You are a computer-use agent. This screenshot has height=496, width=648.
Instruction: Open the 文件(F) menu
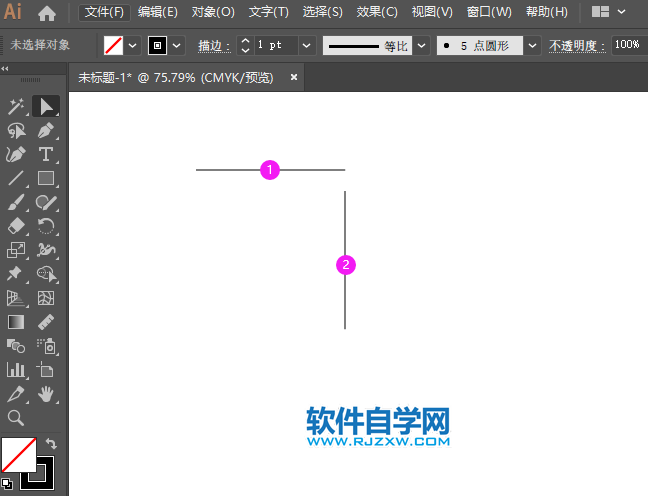pyautogui.click(x=104, y=12)
